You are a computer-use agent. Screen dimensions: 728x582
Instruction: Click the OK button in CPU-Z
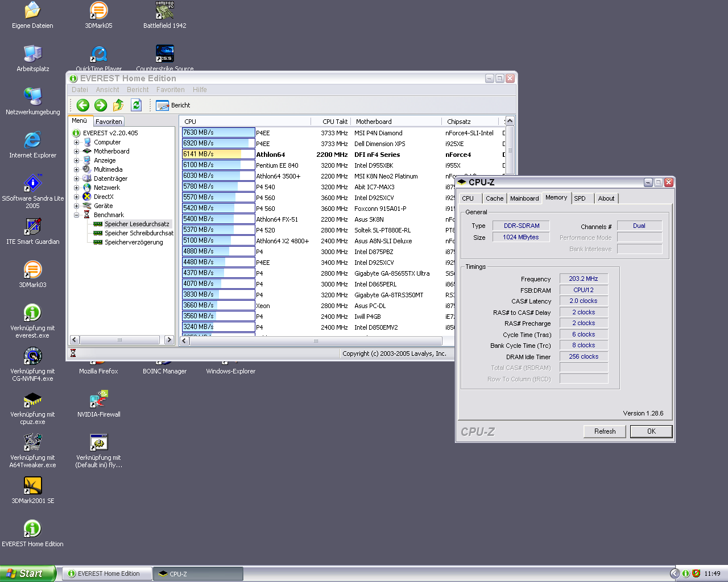point(651,431)
